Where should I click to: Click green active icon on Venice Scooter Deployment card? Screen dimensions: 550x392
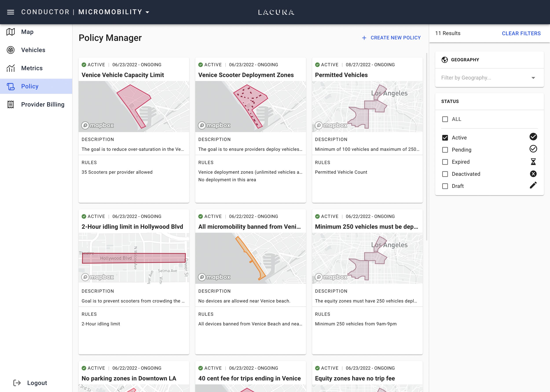click(200, 65)
